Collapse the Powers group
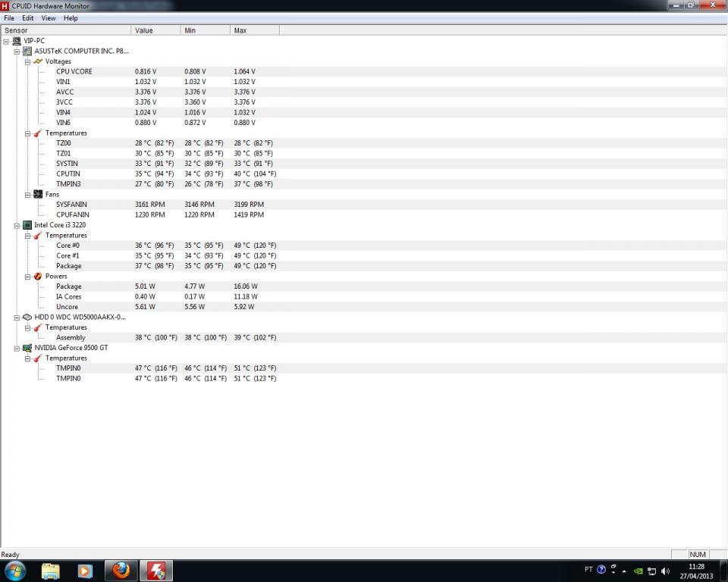Image resolution: width=728 pixels, height=582 pixels. coord(27,277)
